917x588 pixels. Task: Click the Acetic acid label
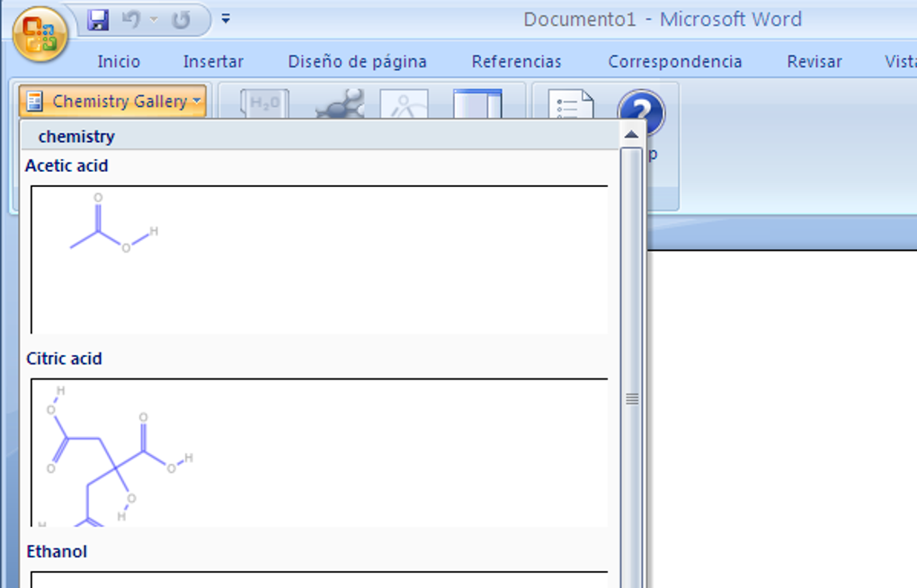67,165
